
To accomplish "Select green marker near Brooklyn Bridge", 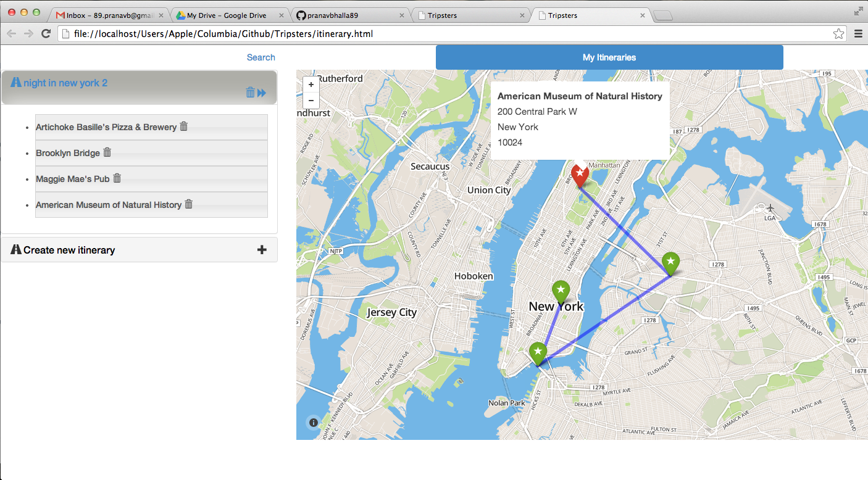I will [x=538, y=354].
